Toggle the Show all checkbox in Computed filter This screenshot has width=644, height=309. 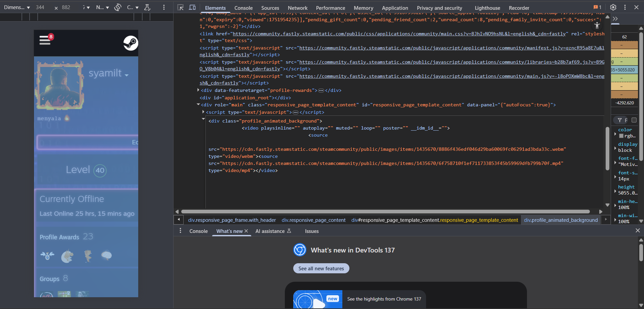coord(634,120)
